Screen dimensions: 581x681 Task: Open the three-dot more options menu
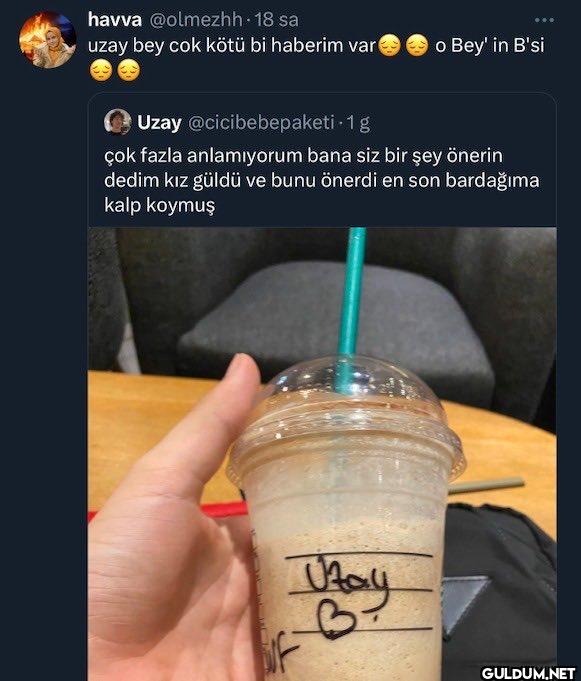point(544,20)
